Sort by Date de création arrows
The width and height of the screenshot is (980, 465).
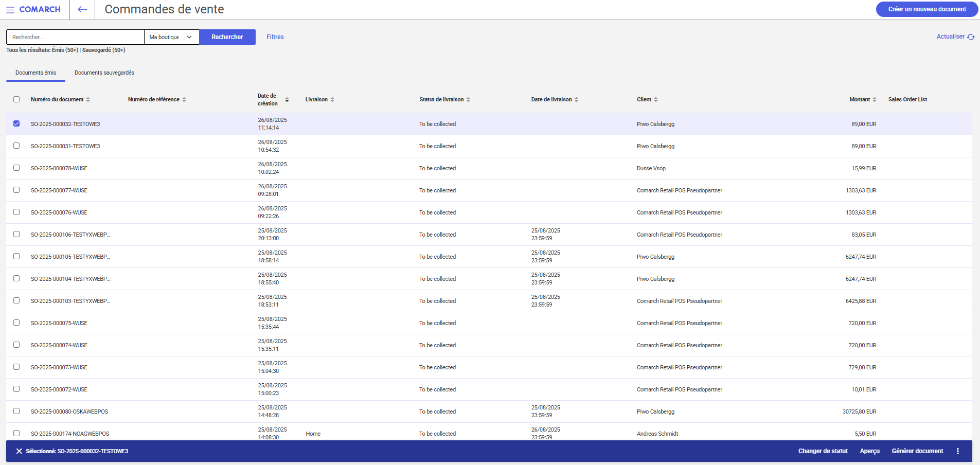pyautogui.click(x=287, y=100)
